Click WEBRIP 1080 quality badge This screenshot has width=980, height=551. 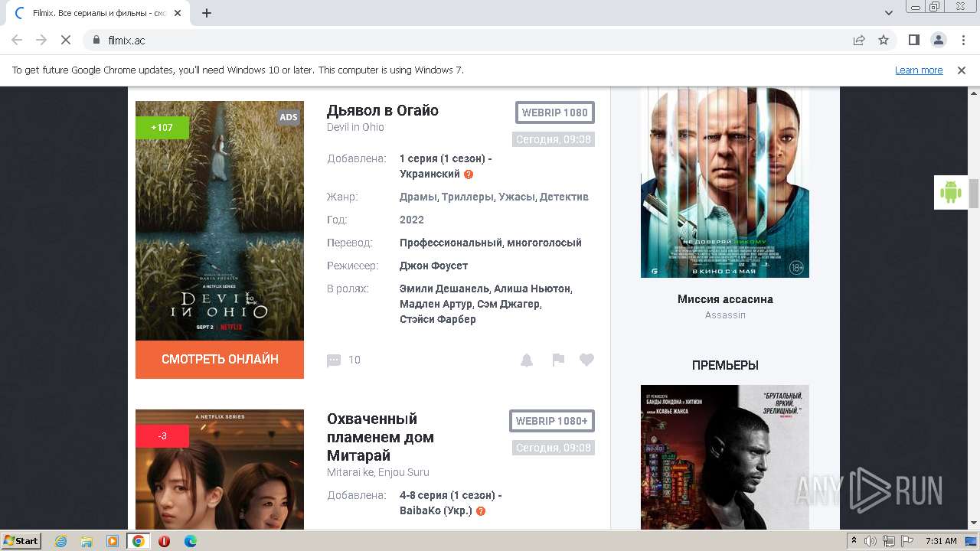tap(555, 112)
